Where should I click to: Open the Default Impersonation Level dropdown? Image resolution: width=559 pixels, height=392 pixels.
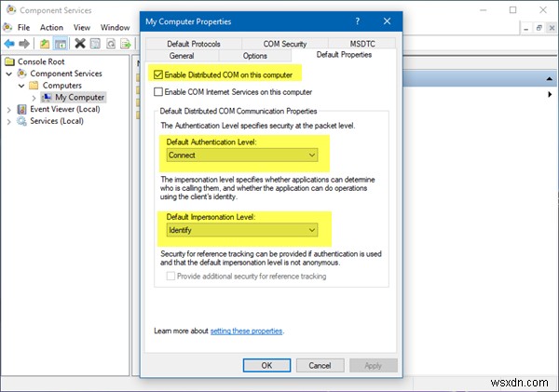(x=242, y=230)
